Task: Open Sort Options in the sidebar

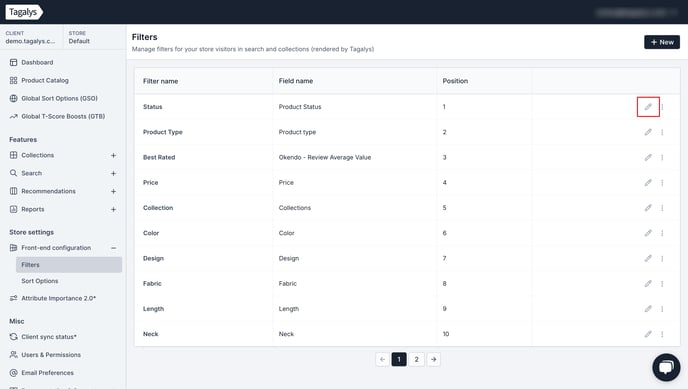Action: click(39, 281)
